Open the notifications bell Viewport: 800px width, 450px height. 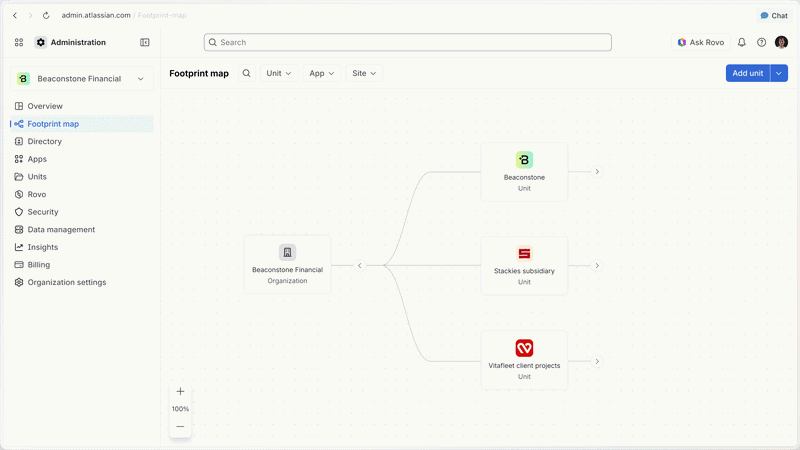742,42
